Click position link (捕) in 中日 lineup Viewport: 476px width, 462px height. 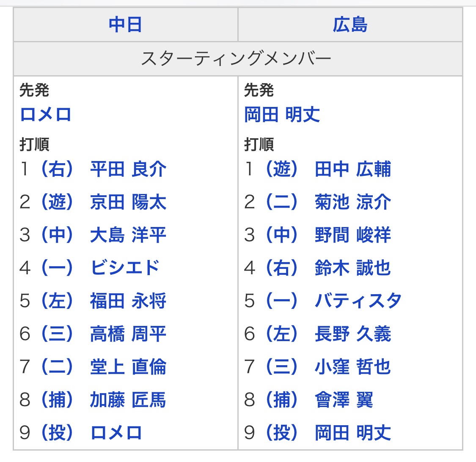pos(57,400)
